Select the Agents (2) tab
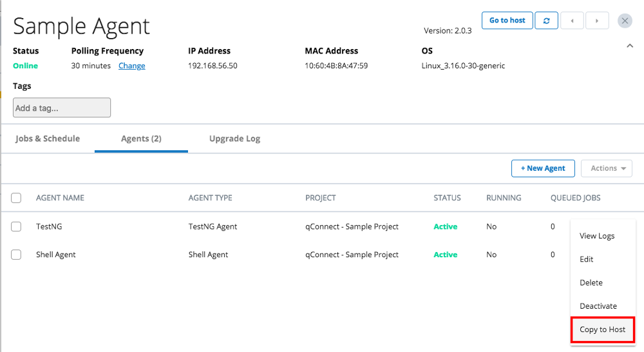 tap(141, 139)
